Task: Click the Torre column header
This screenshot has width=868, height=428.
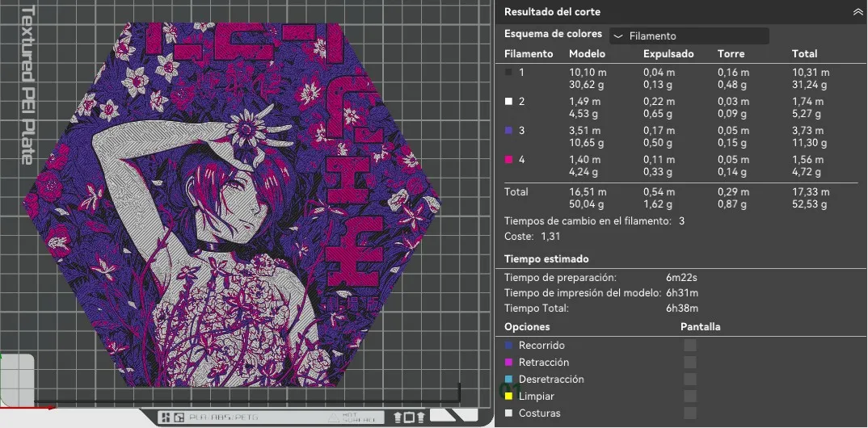Action: tap(731, 53)
